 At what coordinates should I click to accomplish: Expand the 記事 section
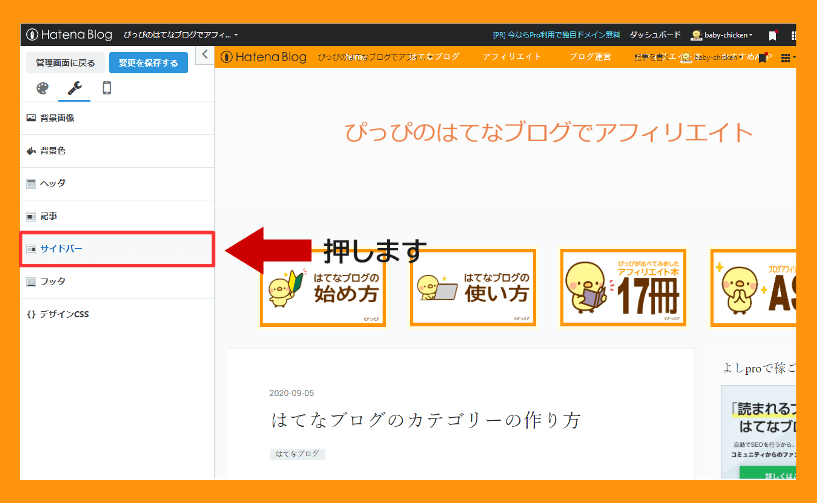[x=117, y=216]
